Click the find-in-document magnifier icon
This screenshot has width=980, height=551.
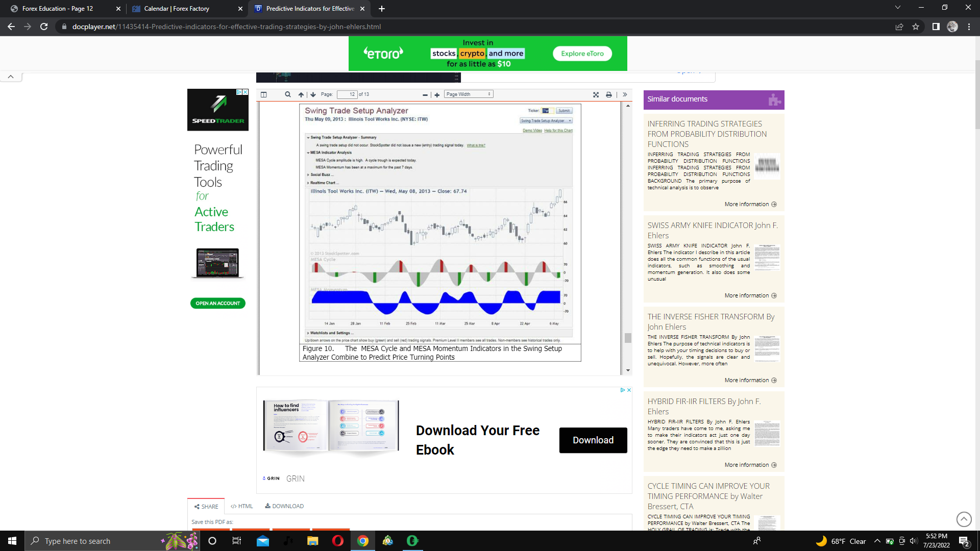coord(288,94)
